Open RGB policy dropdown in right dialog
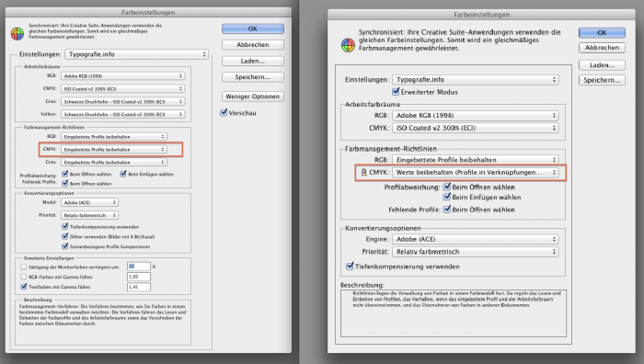Screen dimensions: 644x364 coord(476,160)
